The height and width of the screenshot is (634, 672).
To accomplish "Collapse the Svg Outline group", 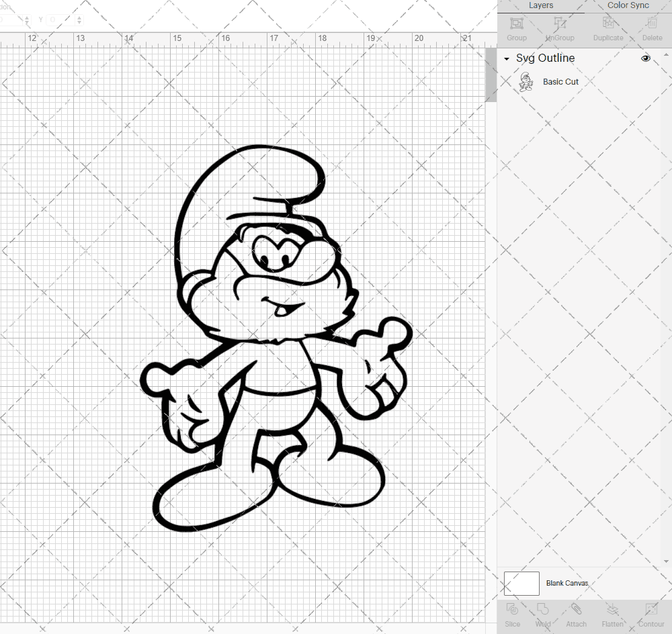I will (x=506, y=58).
